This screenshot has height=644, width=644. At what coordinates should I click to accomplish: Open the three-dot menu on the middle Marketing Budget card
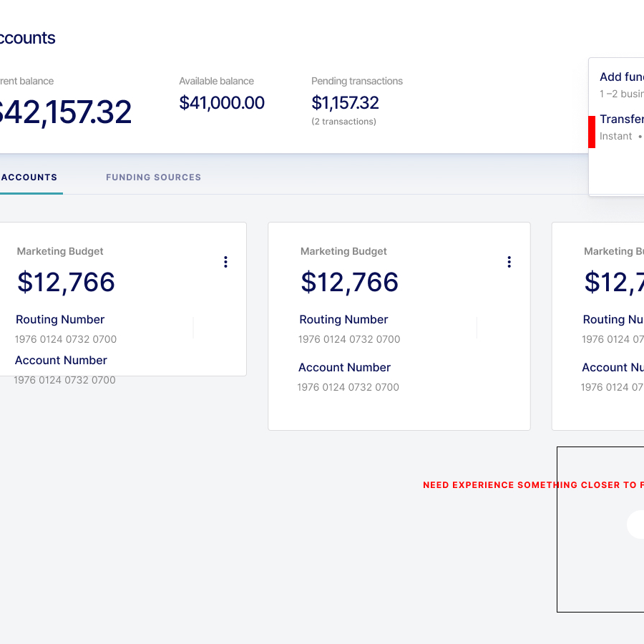(509, 262)
